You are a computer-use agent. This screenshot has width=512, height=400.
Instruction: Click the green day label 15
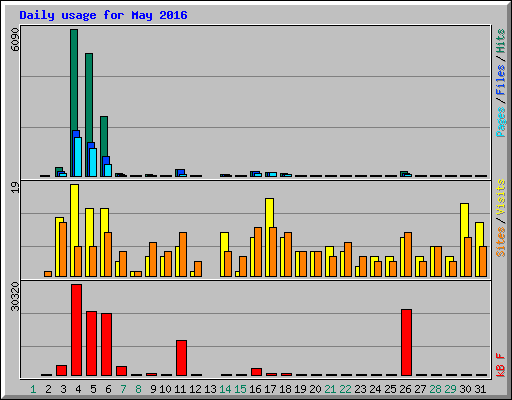tap(240, 389)
